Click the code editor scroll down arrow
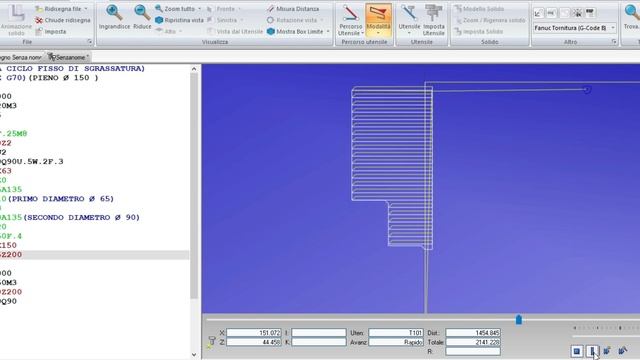Image resolution: width=640 pixels, height=360 pixels. tap(194, 355)
